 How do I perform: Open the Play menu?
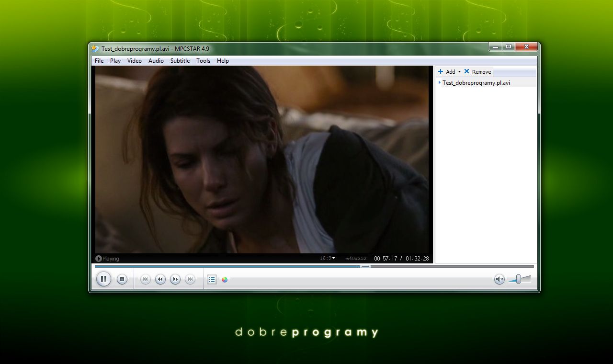115,61
